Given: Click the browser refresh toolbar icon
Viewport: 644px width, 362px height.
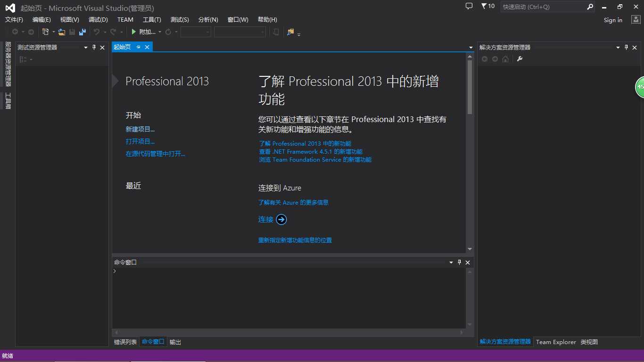Looking at the screenshot, I should coord(168,32).
